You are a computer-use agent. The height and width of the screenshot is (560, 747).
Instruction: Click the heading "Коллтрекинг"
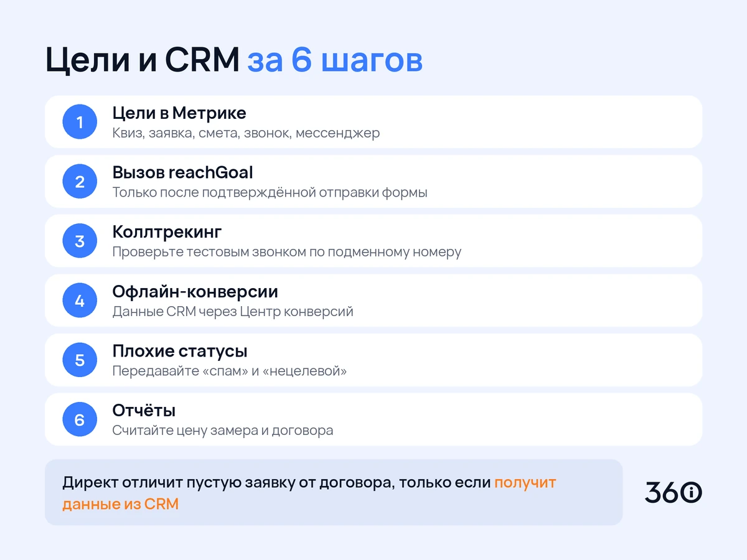(x=167, y=232)
